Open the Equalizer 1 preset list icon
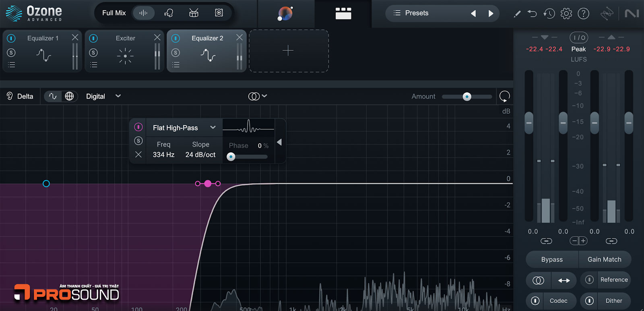Viewport: 644px width, 311px height. click(11, 65)
